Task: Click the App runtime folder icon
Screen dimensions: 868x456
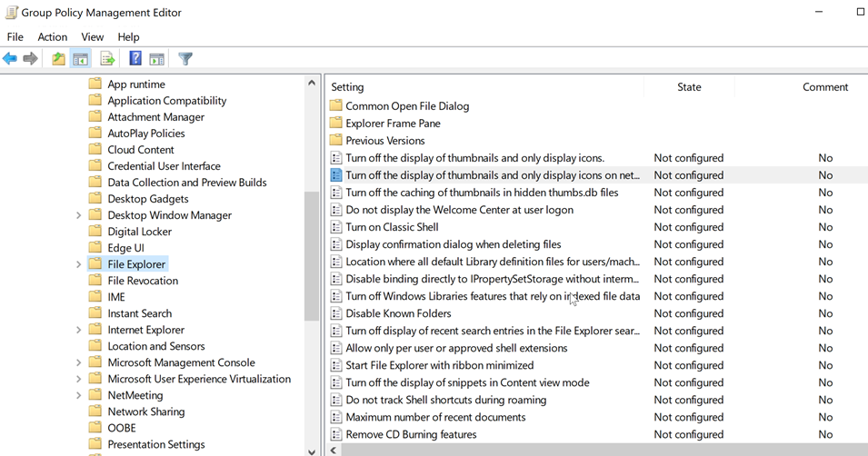Action: coord(95,84)
